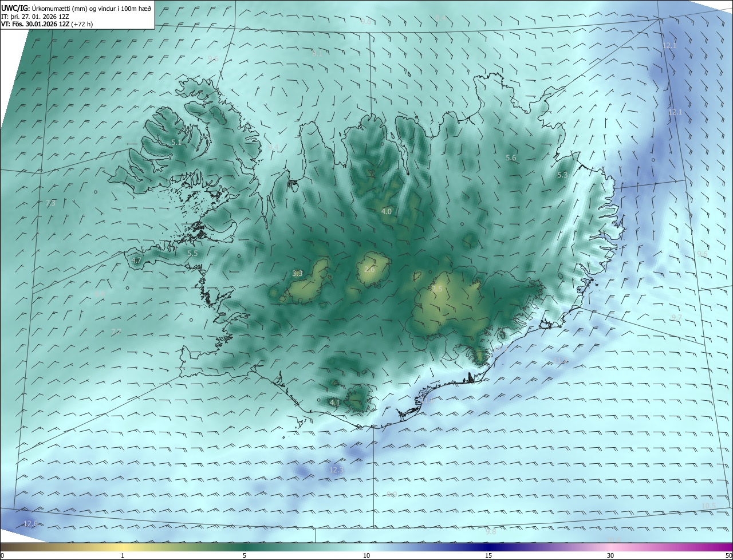
Task: Click the 5.3 value in east Iceland
Action: coord(562,175)
